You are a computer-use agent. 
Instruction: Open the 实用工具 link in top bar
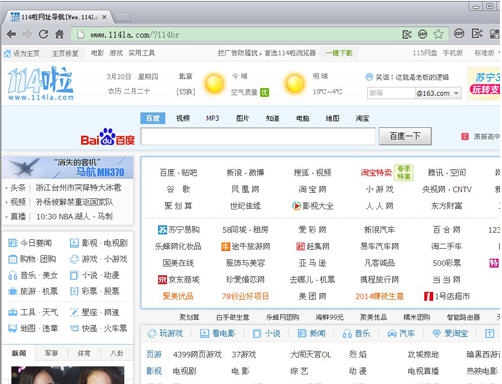(142, 53)
